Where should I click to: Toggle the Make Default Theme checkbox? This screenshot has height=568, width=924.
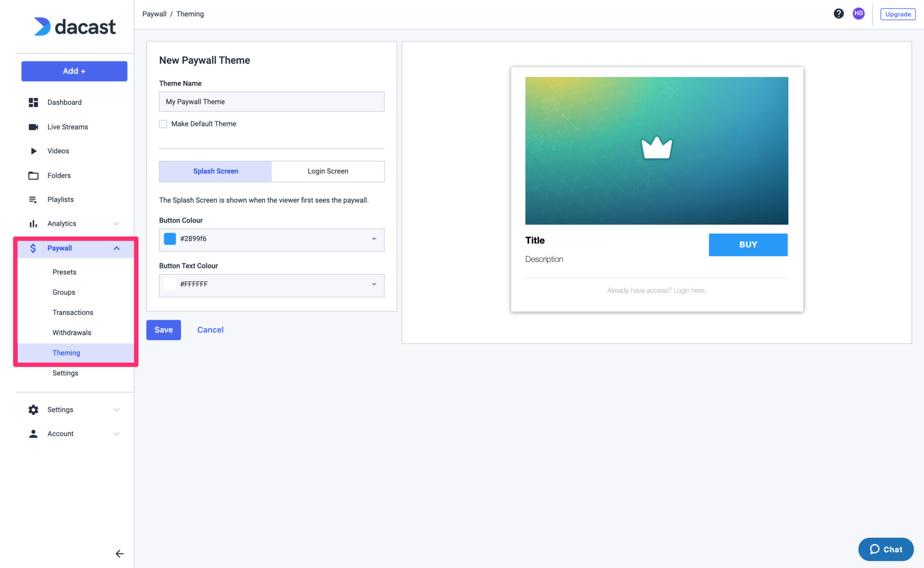[x=163, y=124]
